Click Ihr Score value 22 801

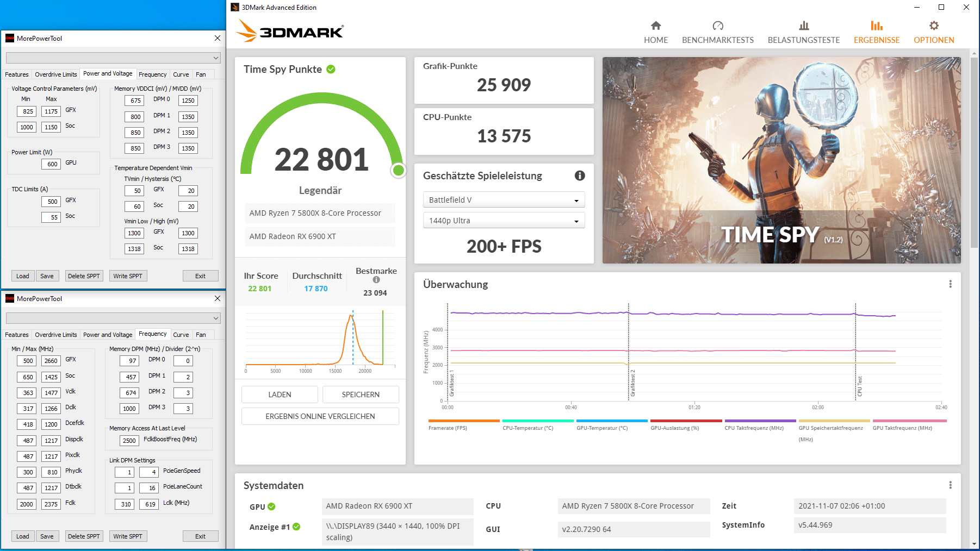coord(259,289)
